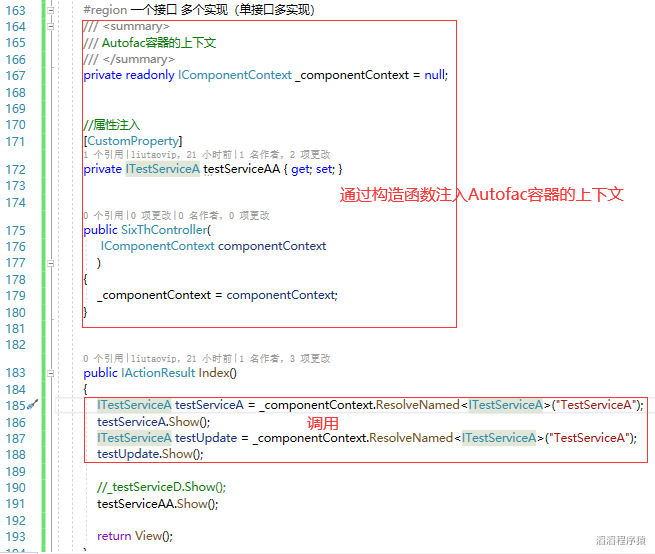The height and width of the screenshot is (554, 655).
Task: Click line number 181 in the gutter
Action: (x=15, y=329)
